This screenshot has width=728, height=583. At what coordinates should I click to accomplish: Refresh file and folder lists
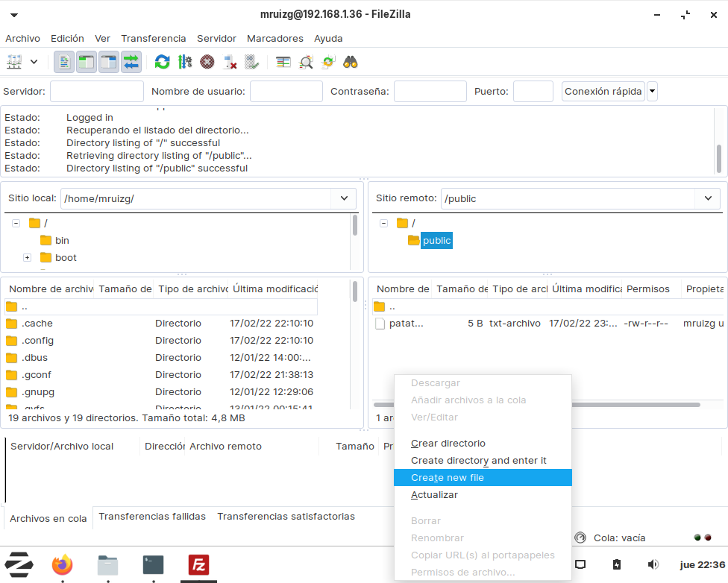pyautogui.click(x=162, y=62)
